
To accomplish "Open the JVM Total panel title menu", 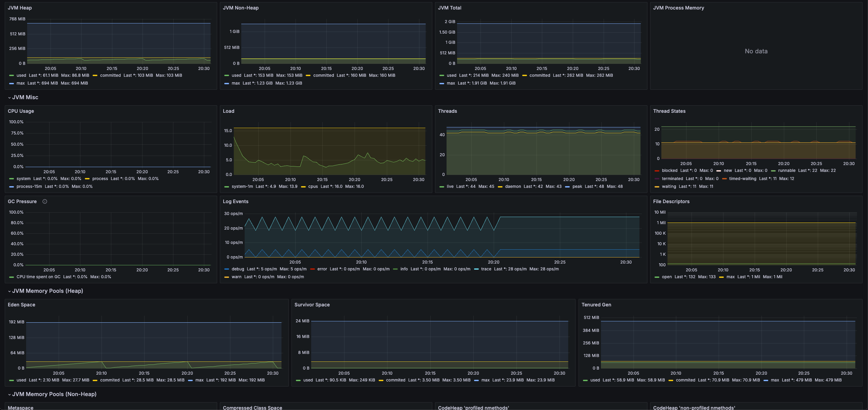I will coord(449,8).
